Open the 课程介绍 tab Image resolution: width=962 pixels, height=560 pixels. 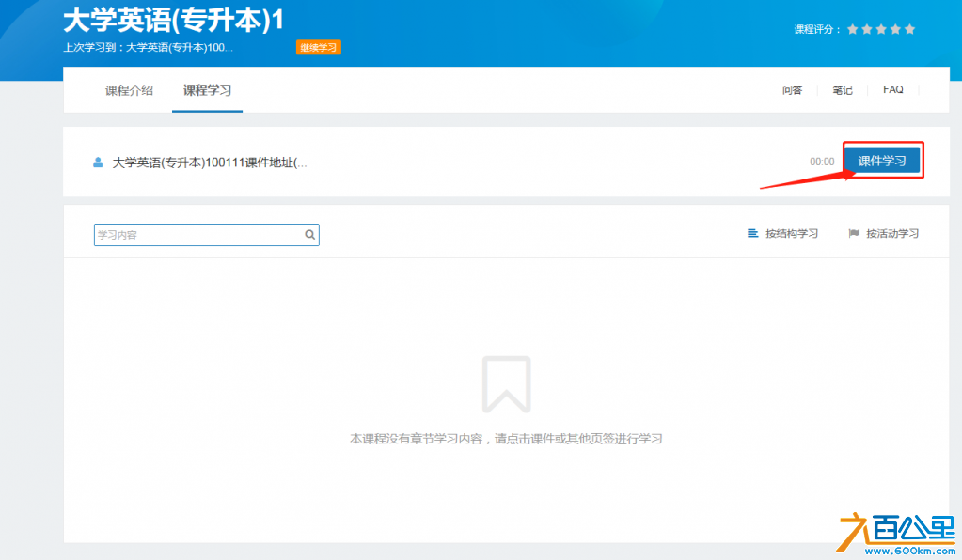click(x=129, y=91)
